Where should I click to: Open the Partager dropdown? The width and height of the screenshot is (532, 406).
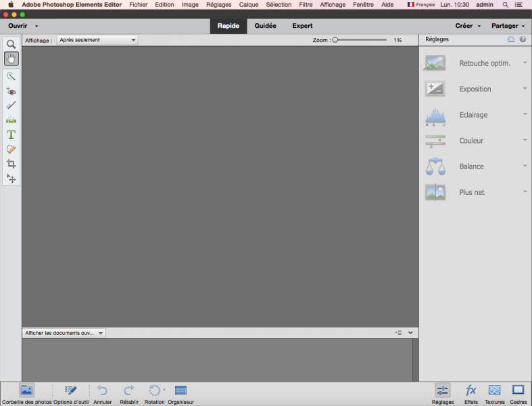508,26
